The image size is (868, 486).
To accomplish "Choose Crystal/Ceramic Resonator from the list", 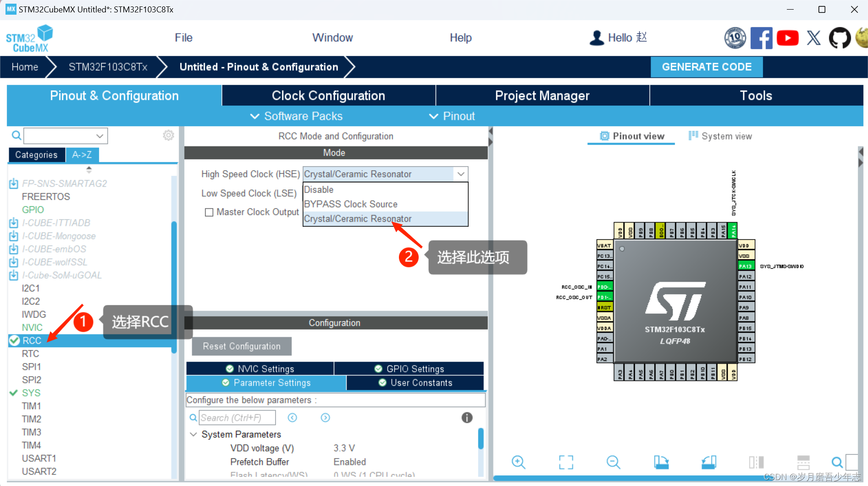I will point(385,218).
